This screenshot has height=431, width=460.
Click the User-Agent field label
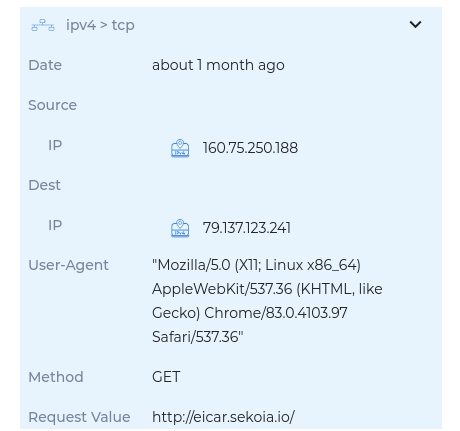coord(68,265)
